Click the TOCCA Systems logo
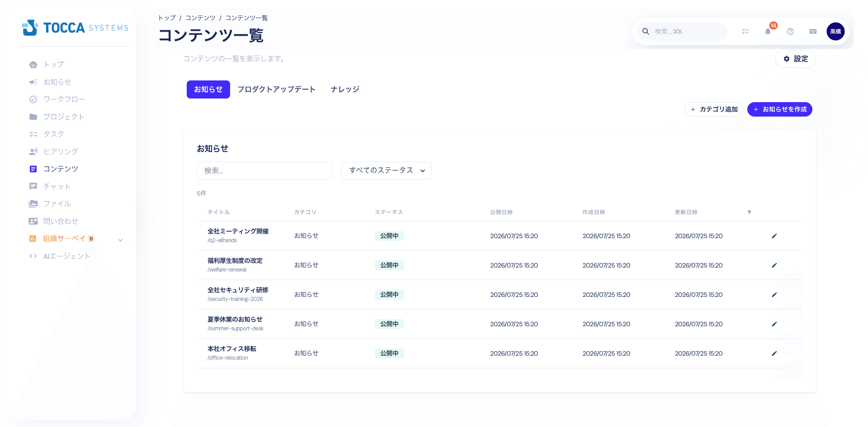Image resolution: width=868 pixels, height=427 pixels. point(75,28)
